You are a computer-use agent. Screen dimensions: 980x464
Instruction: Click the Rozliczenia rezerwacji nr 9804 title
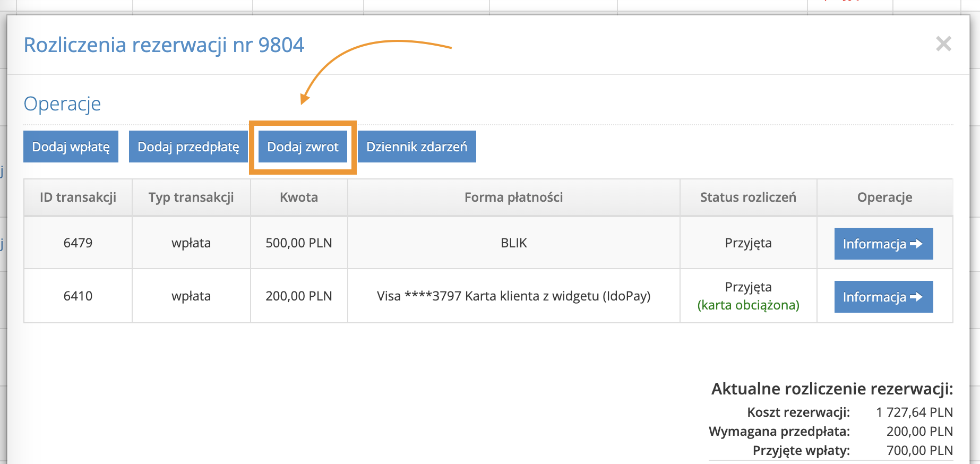(x=164, y=45)
